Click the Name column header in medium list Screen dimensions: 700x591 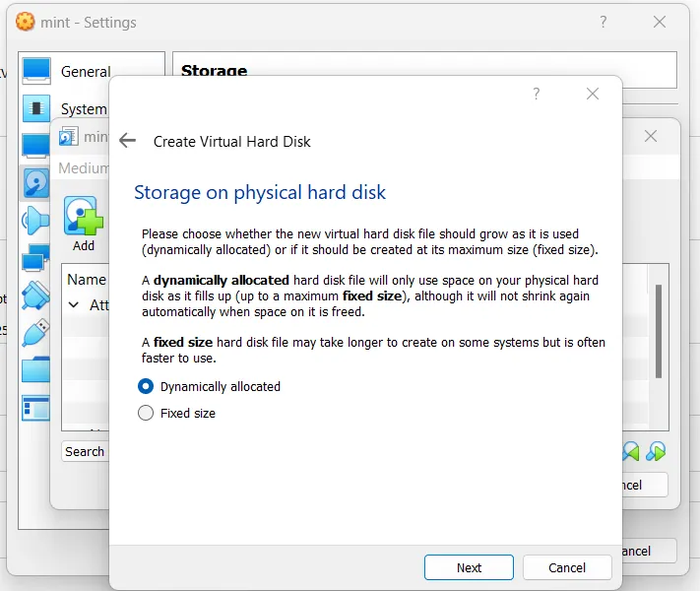(87, 280)
